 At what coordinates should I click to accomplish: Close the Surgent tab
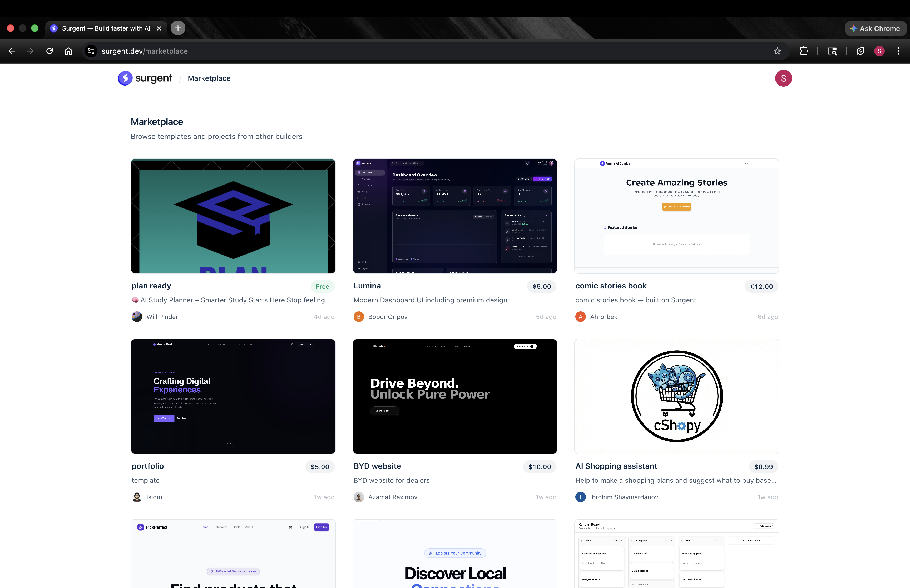(x=159, y=28)
